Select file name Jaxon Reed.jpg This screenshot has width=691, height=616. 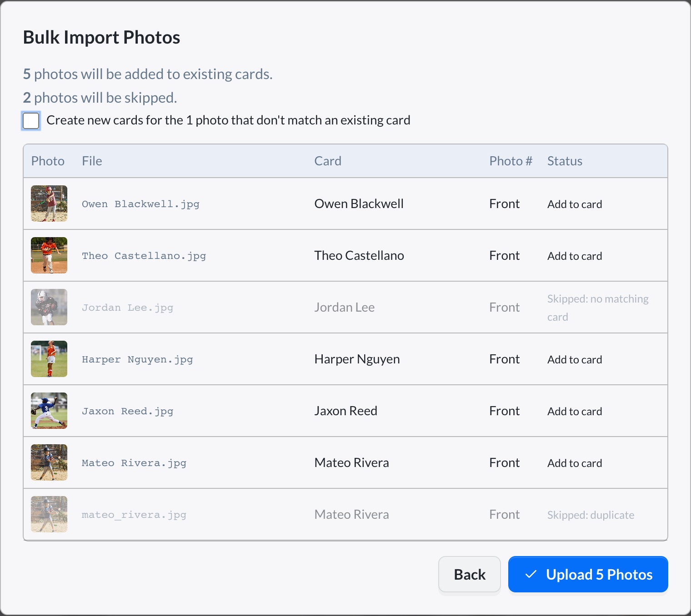pos(127,411)
